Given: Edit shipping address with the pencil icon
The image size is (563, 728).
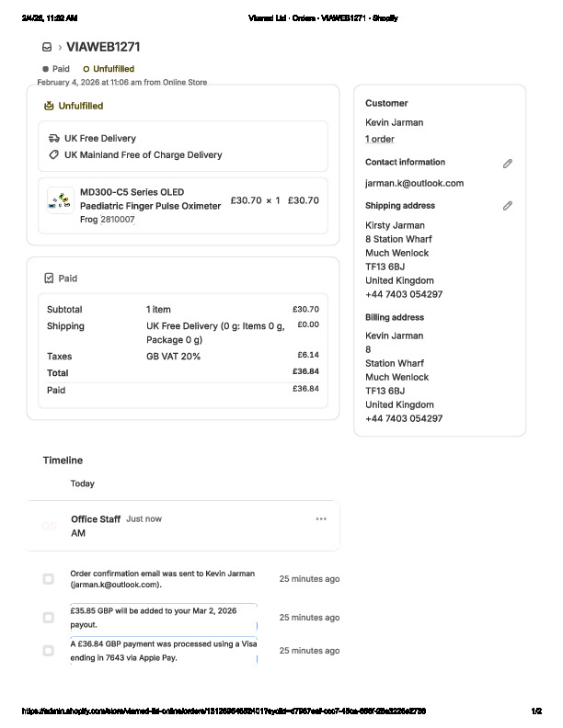Looking at the screenshot, I should point(507,206).
